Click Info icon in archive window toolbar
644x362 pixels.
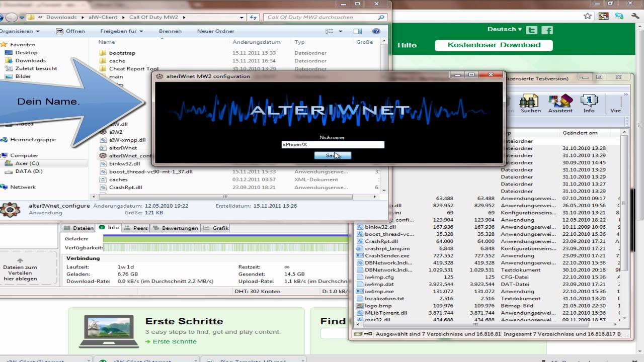[x=589, y=104]
